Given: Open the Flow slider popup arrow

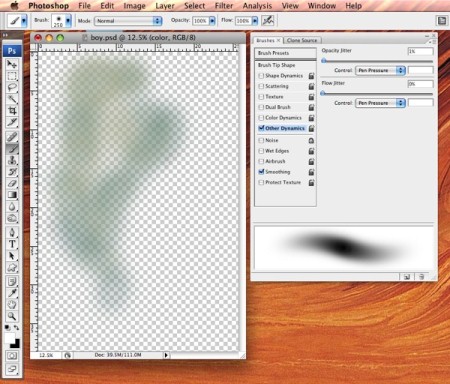Looking at the screenshot, I should 255,21.
